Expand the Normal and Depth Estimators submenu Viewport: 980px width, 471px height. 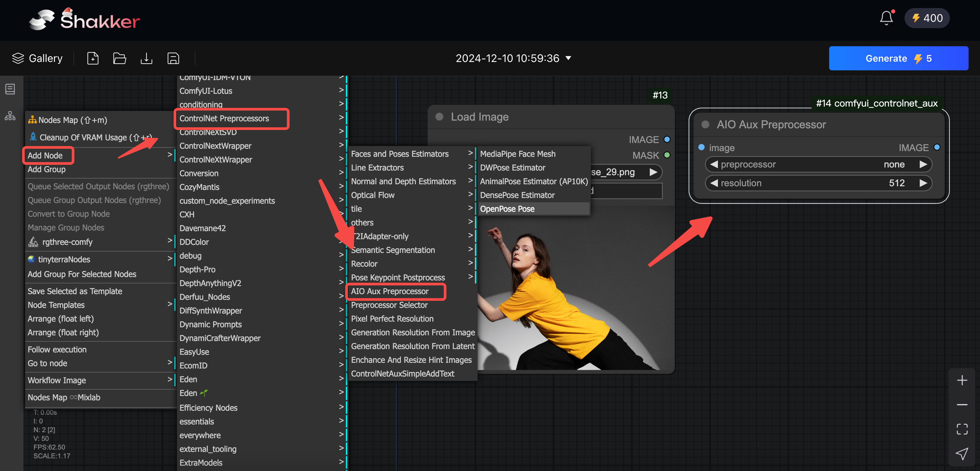[404, 181]
